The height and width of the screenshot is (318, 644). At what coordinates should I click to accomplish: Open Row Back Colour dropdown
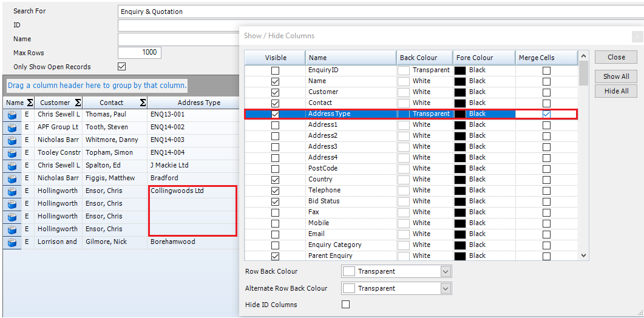point(446,271)
